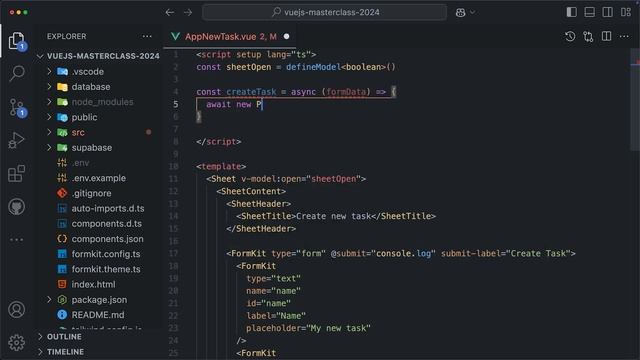Click the macOS red close window button
This screenshot has height=360, width=640.
click(12, 12)
